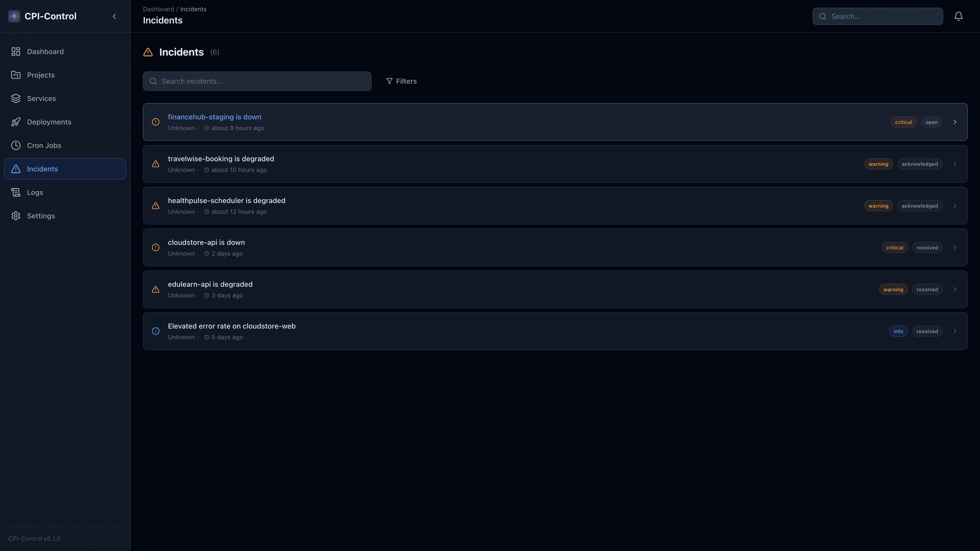Open Cron Jobs from the sidebar
This screenshot has height=551, width=980.
click(44, 145)
